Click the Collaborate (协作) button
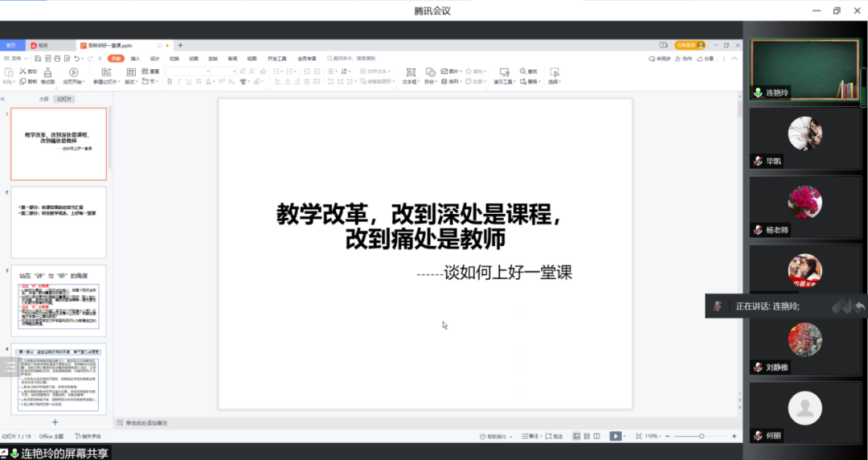 [x=684, y=59]
